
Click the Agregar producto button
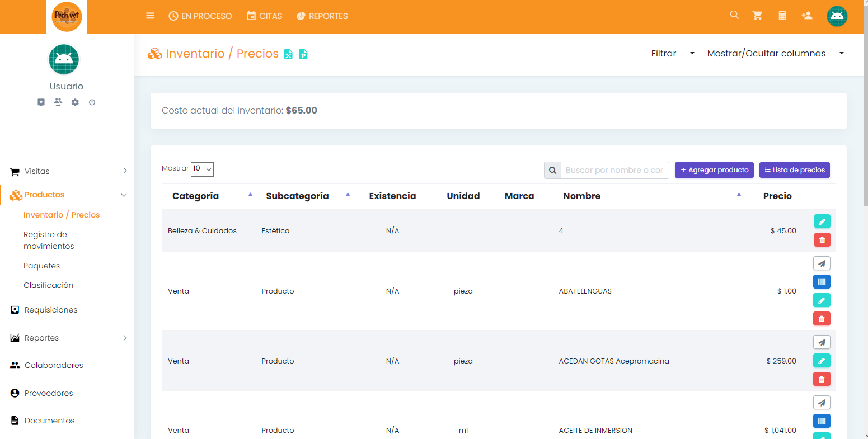(x=714, y=170)
